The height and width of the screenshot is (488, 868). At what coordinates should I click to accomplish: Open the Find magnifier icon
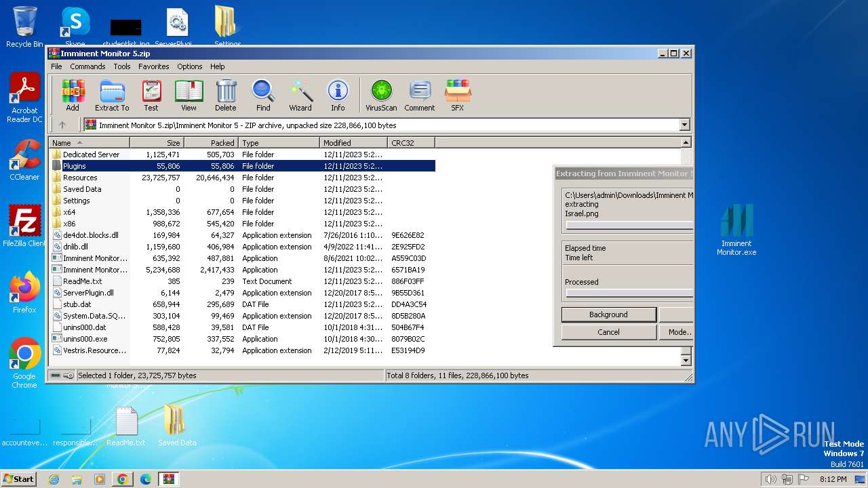(x=263, y=95)
